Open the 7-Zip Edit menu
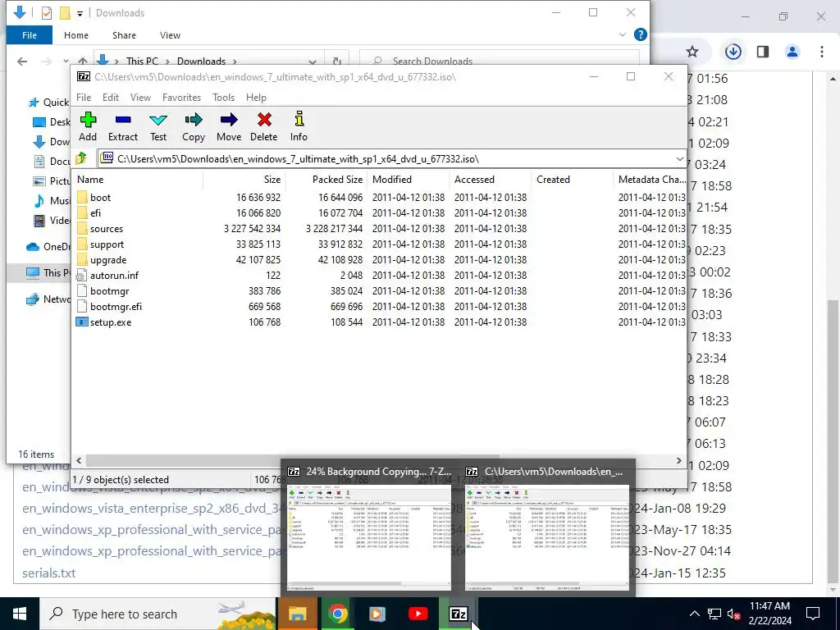 coord(111,98)
